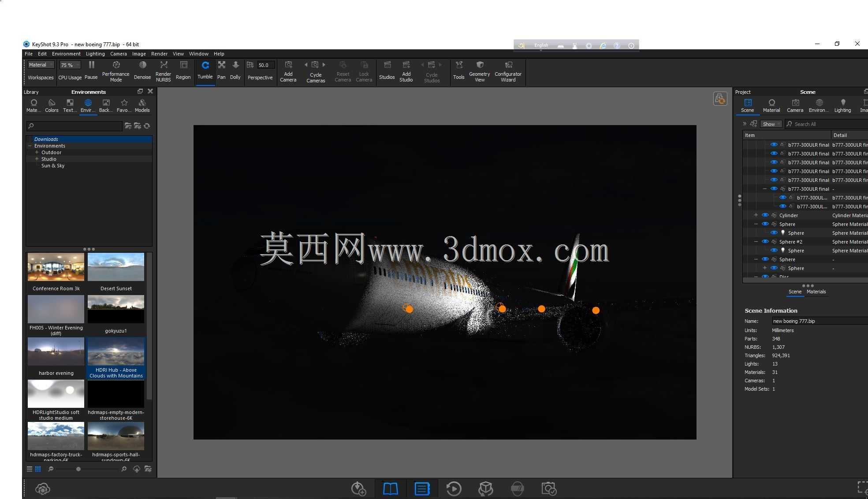Click the Import icon in bottom bar
This screenshot has height=499, width=868.
(358, 488)
